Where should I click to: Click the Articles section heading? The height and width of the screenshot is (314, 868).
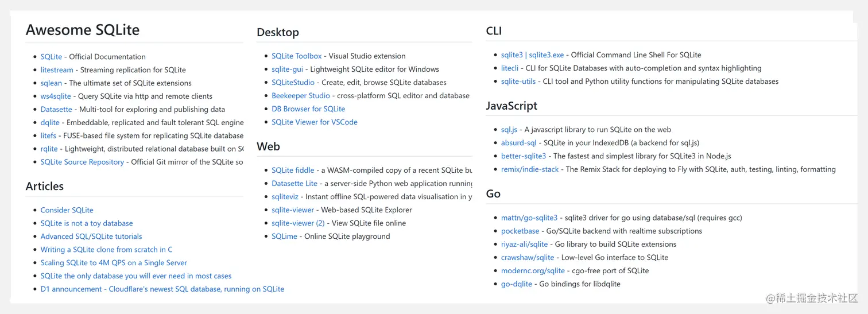pyautogui.click(x=45, y=186)
